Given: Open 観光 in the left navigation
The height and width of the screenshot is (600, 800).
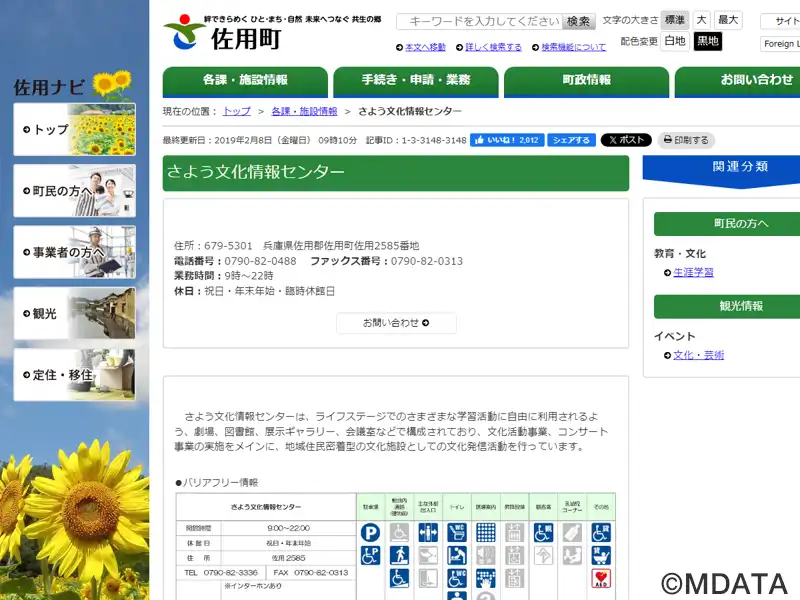Looking at the screenshot, I should pos(74,313).
